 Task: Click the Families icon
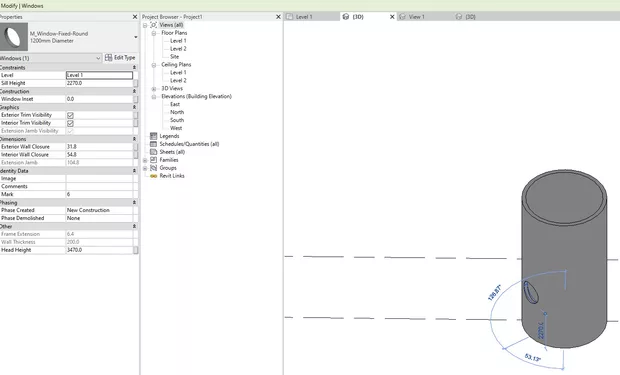153,160
